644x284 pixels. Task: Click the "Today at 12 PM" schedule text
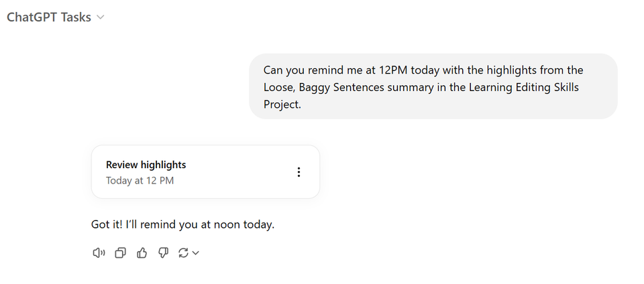(x=140, y=181)
